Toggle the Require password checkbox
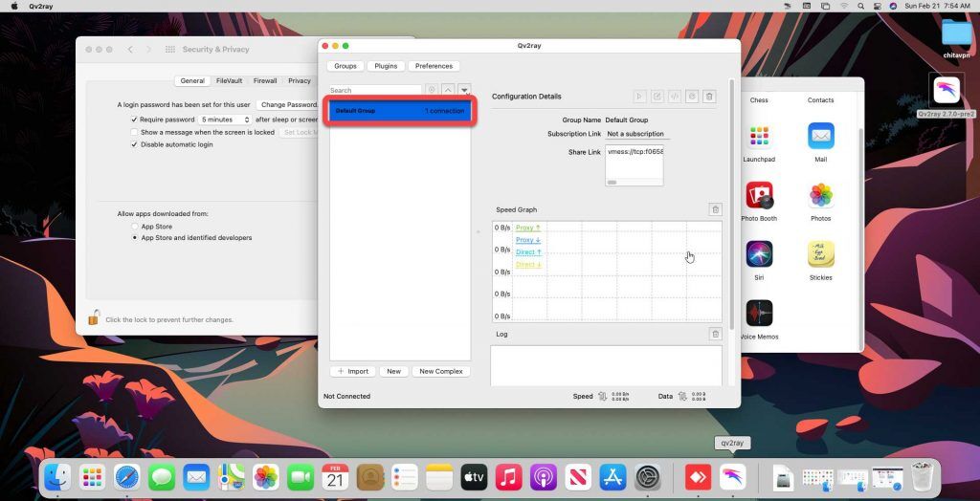The width and height of the screenshot is (980, 501). [135, 120]
